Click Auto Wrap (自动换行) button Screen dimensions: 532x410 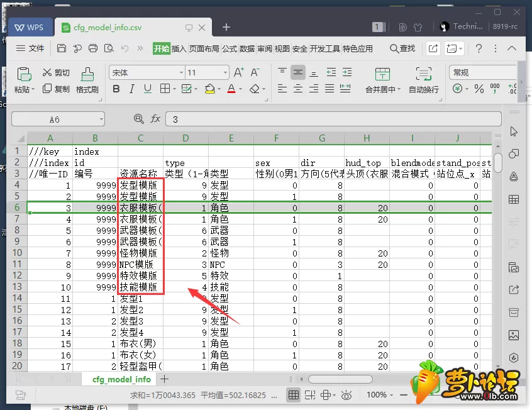coord(423,80)
